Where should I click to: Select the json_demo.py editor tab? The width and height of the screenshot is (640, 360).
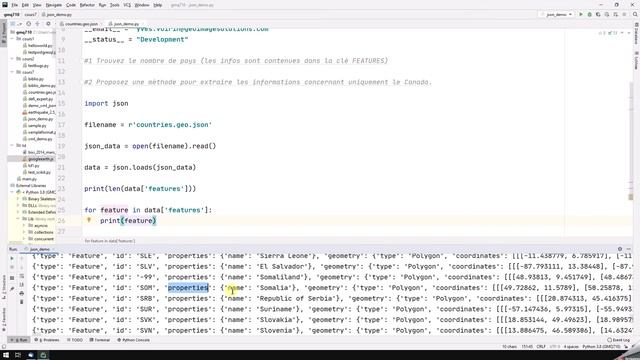click(x=124, y=24)
